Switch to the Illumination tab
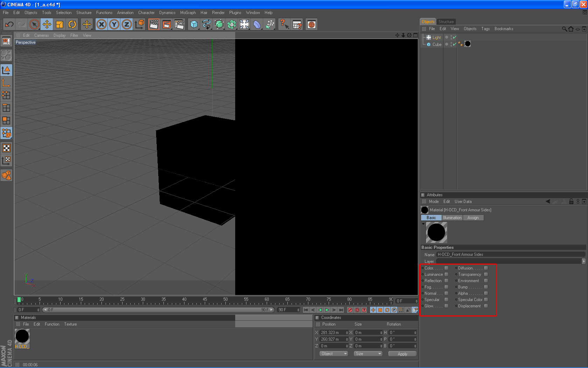The image size is (588, 368). [452, 218]
